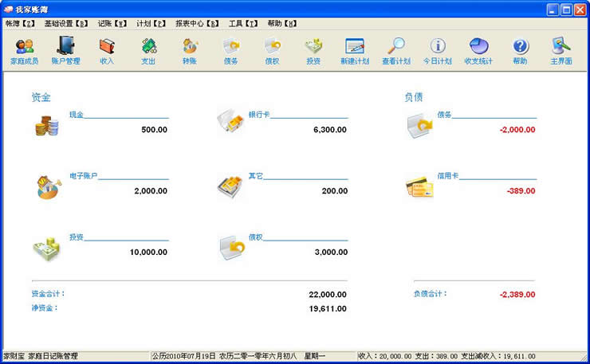Maximize the 我家账簿 window
The width and height of the screenshot is (590, 364).
pos(566,10)
